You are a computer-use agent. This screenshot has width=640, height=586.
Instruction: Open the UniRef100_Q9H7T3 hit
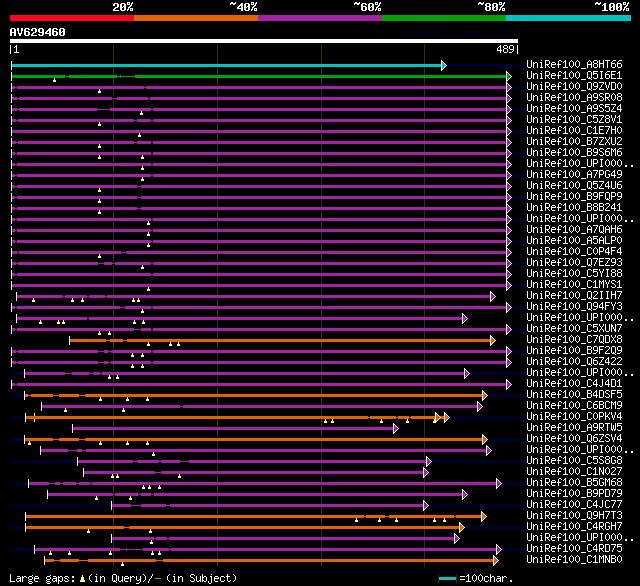pos(574,516)
